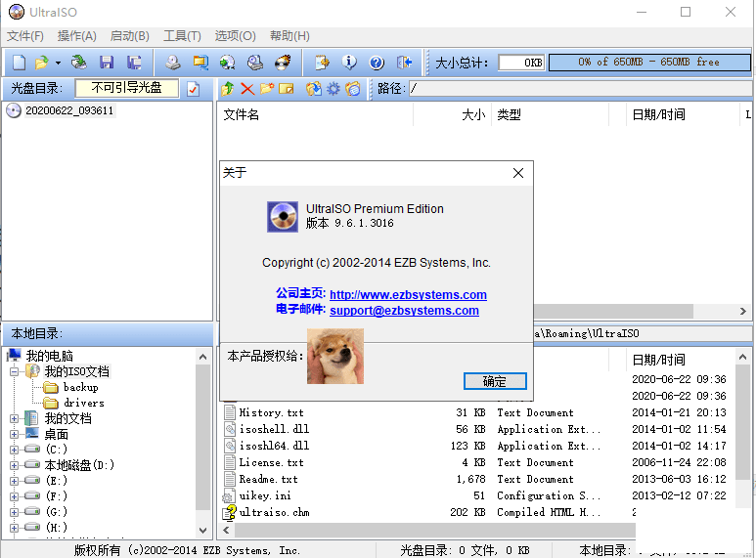
Task: Click the shiba dog image in About dialog
Action: coord(335,357)
